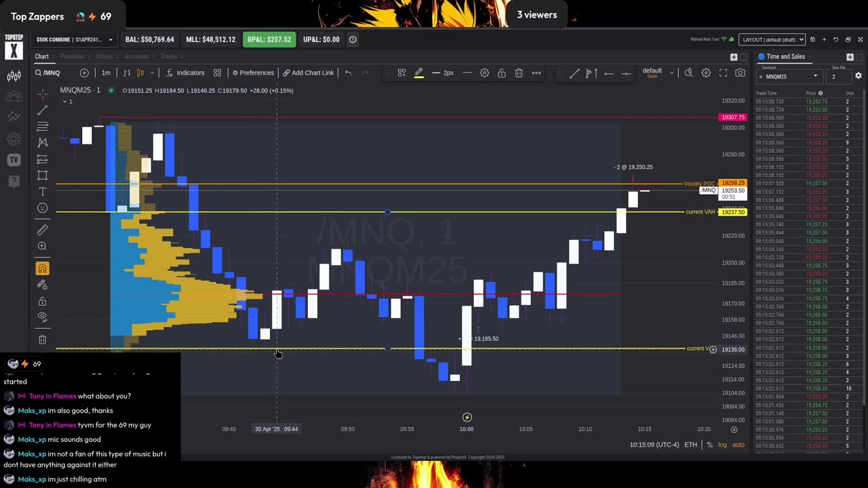The height and width of the screenshot is (488, 868).
Task: Delete selected drawing via toolbar trash
Action: [519, 73]
